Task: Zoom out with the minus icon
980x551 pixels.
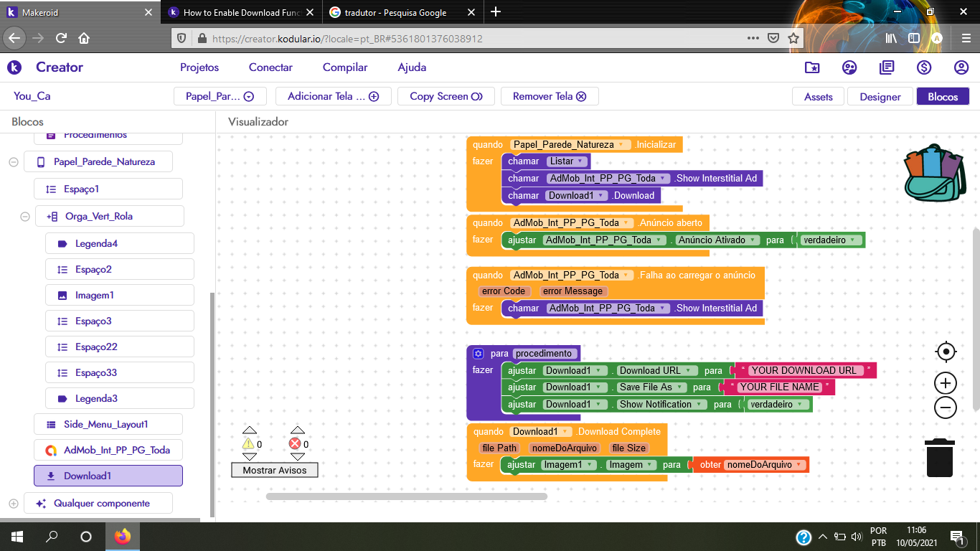Action: (x=946, y=408)
